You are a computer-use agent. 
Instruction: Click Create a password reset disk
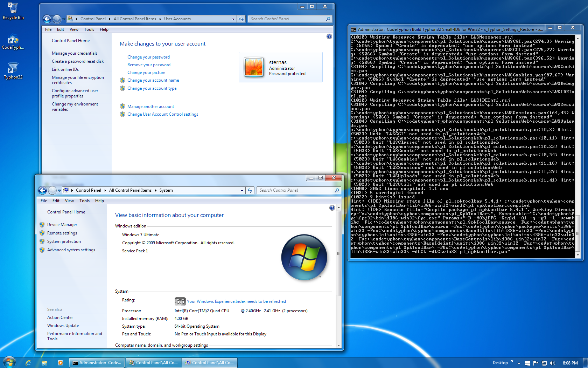[78, 61]
